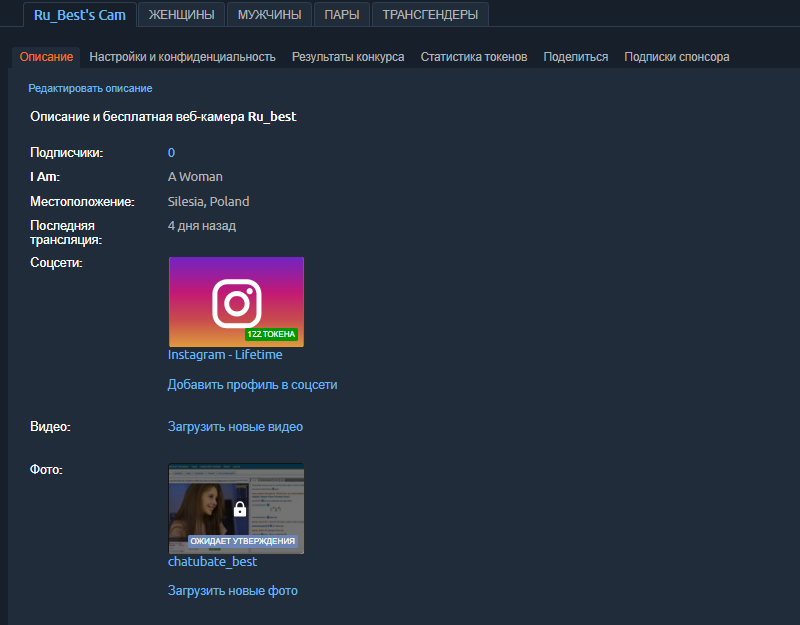Image resolution: width=800 pixels, height=625 pixels.
Task: Open the Описание tab
Action: tap(46, 57)
